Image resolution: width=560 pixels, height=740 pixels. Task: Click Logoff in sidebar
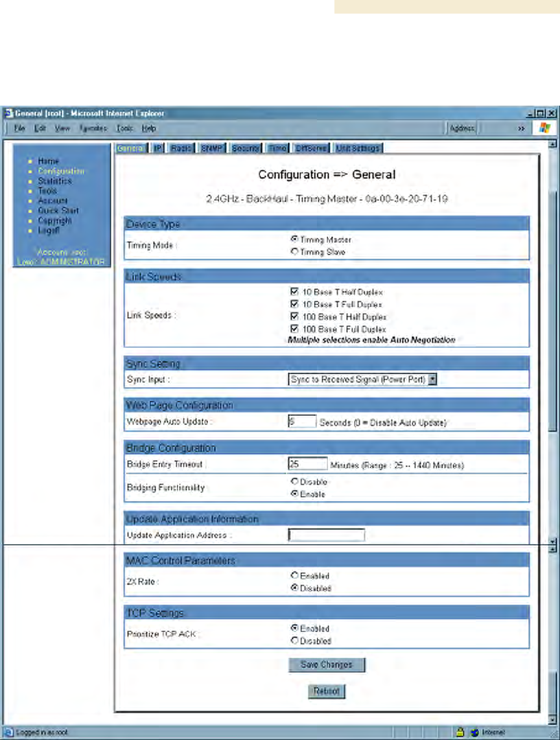coord(49,230)
